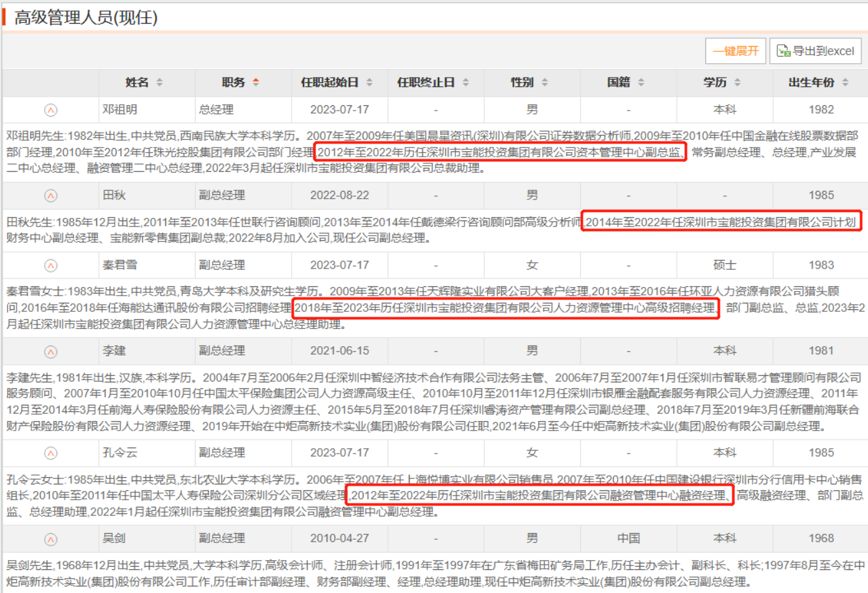
Task: Collapse the 孔令云 row details
Action: [x=51, y=453]
